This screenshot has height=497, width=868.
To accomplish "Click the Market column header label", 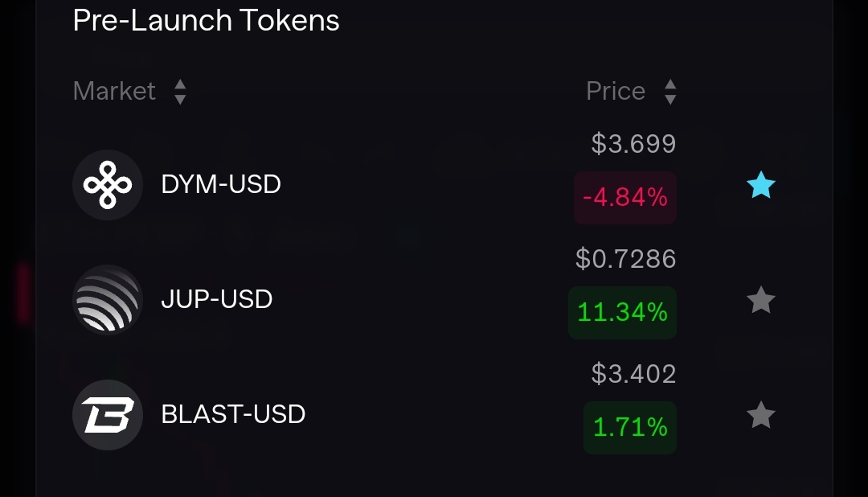I will coord(115,91).
